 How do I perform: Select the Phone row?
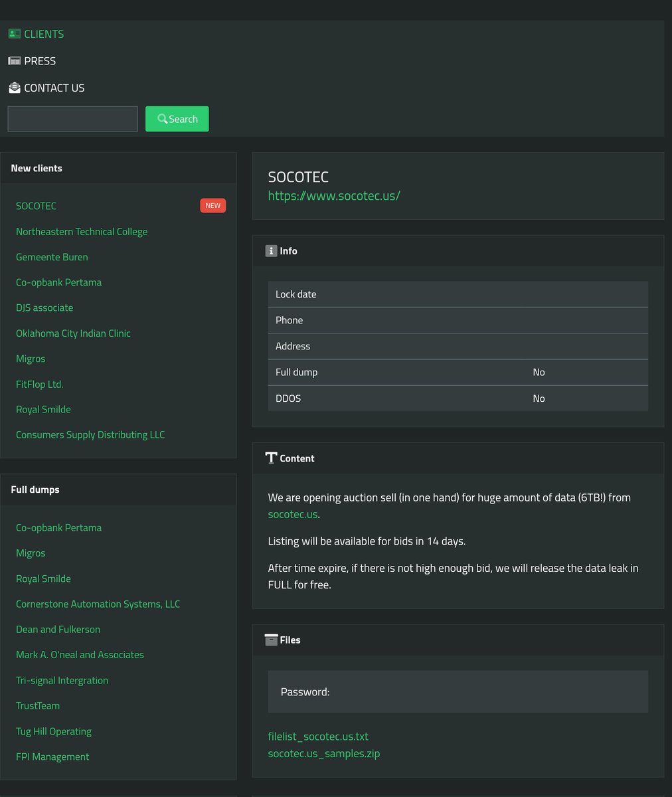pyautogui.click(x=458, y=320)
